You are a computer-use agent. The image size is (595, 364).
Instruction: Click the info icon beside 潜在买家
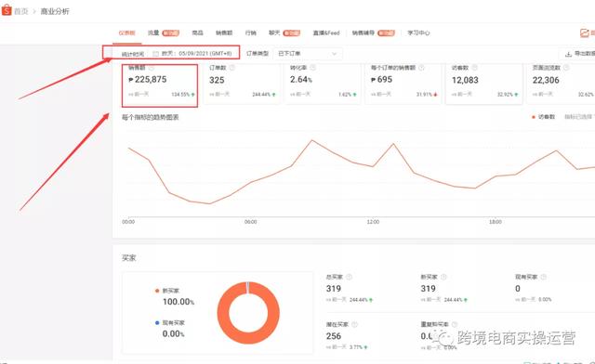(x=354, y=325)
